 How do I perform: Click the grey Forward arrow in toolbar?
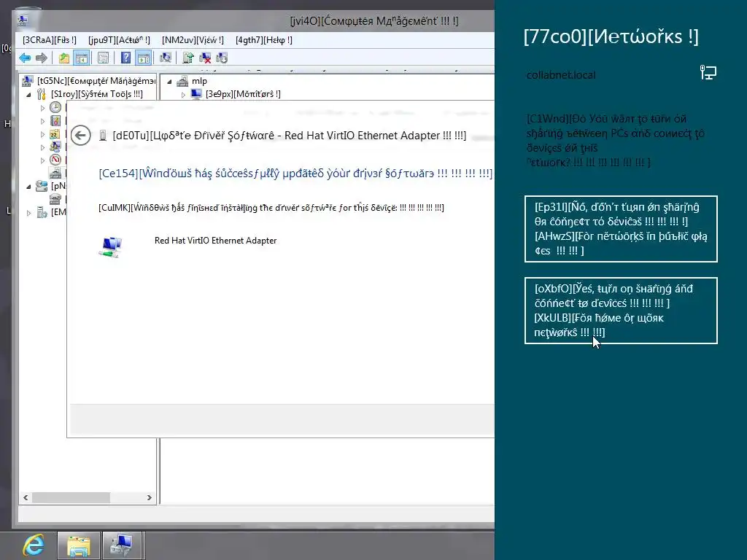[42, 58]
